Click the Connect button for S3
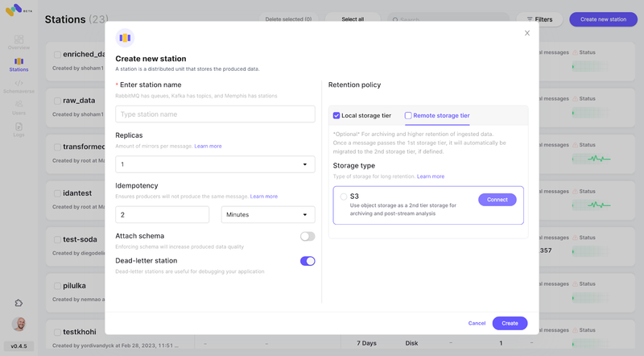This screenshot has height=356, width=644. pos(497,200)
